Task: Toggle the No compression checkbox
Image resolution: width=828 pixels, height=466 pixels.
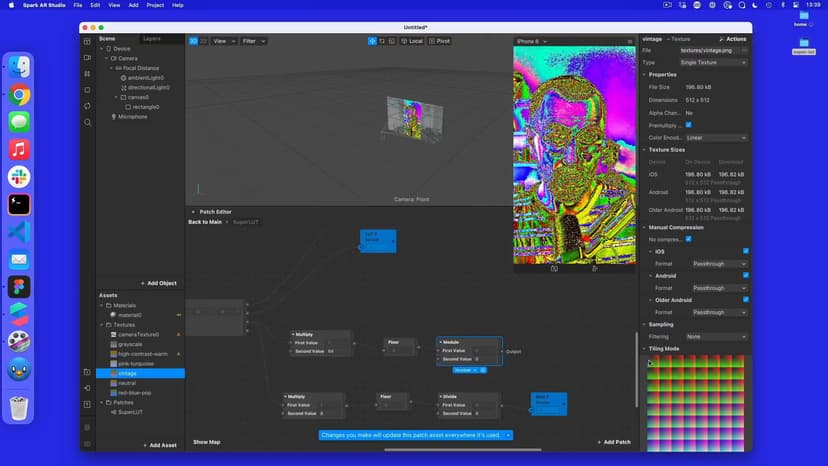Action: [689, 239]
